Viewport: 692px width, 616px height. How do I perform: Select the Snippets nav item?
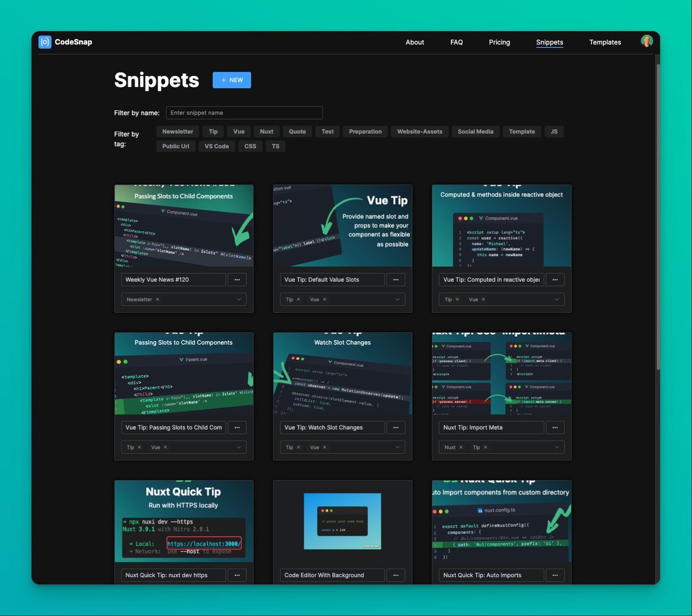550,42
